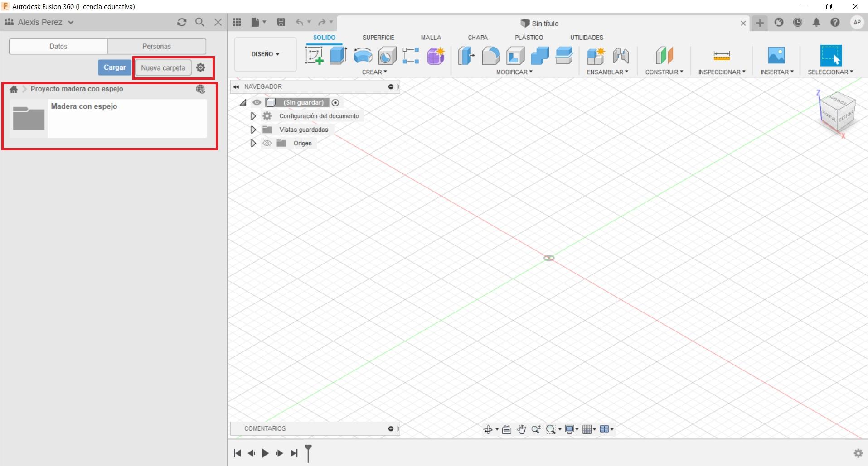Expand the Comentarios panel
The height and width of the screenshot is (466, 868).
click(x=391, y=428)
